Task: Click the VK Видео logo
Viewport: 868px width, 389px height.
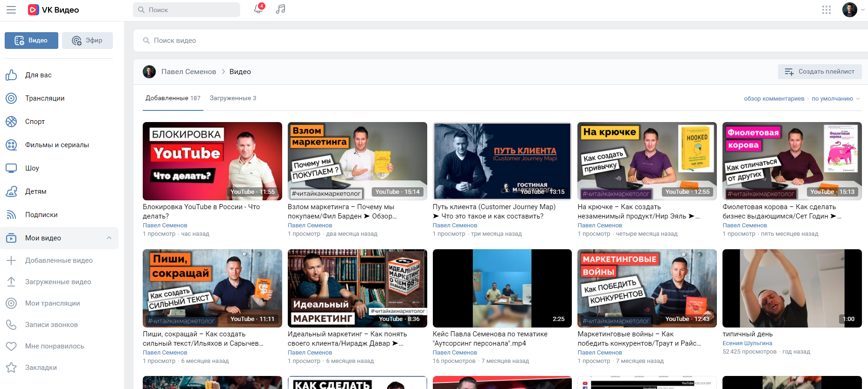Action: pos(53,10)
